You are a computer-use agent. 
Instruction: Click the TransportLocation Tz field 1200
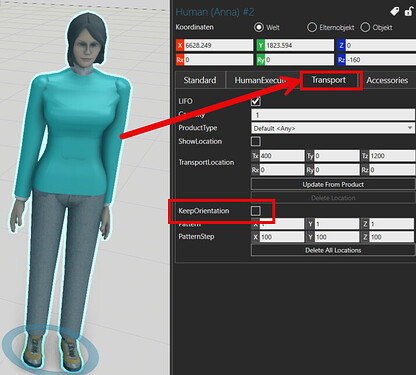coord(392,156)
